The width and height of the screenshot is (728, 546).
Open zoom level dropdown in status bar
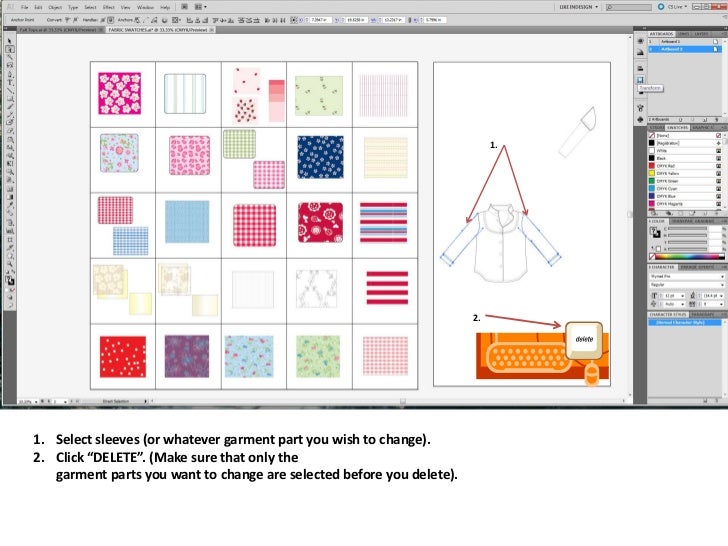(36, 402)
